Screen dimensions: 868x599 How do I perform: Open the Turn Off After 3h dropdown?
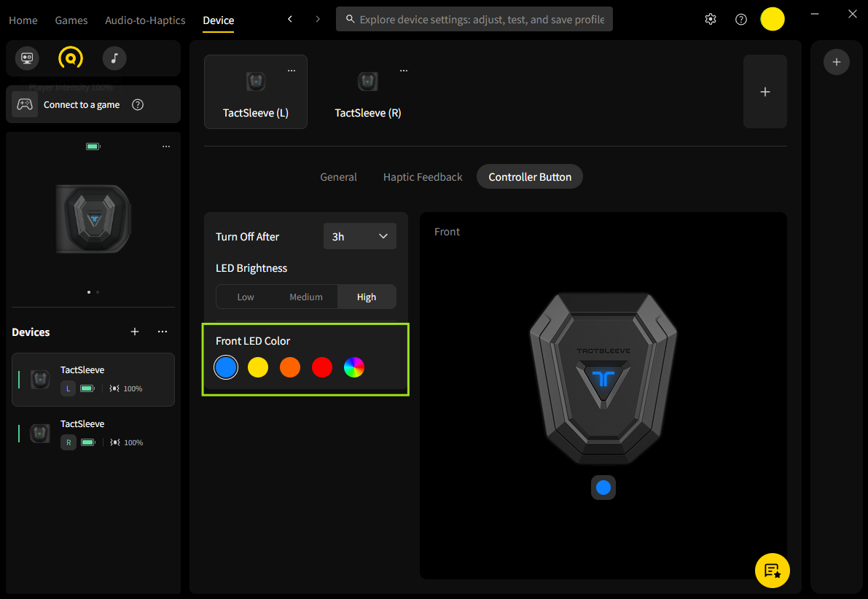[x=360, y=236]
